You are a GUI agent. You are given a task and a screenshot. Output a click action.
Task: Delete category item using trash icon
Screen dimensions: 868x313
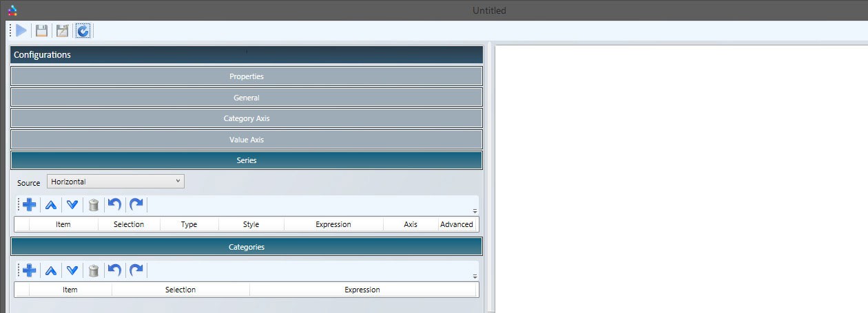94,270
